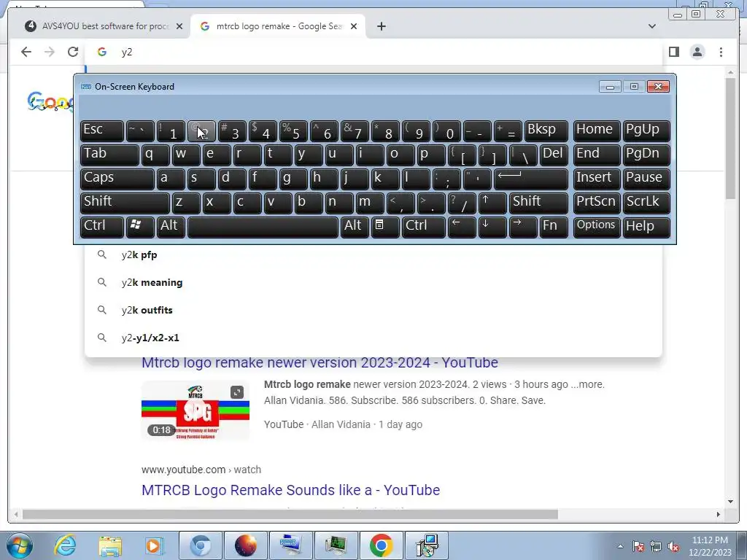
Task: Click the PrtScn key on keyboard
Action: [597, 203]
